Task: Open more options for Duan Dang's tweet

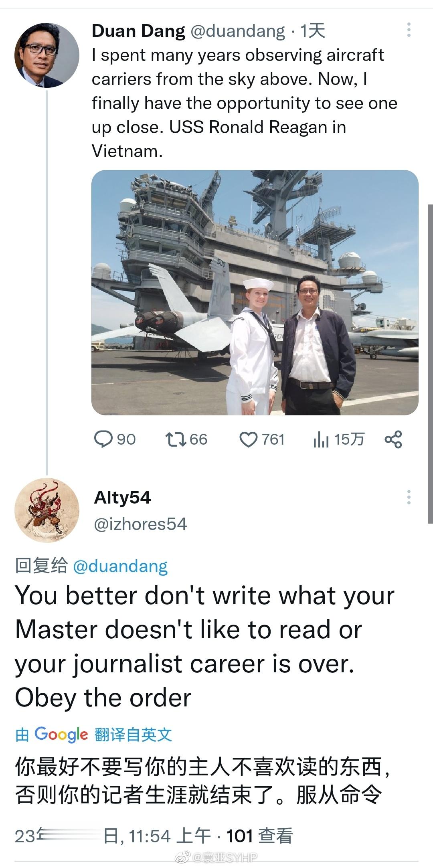Action: pos(409,30)
